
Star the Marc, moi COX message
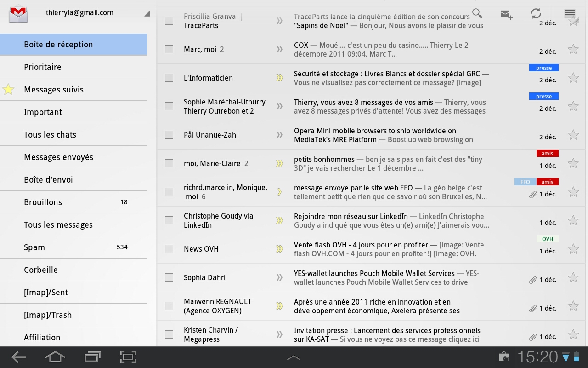tap(573, 49)
